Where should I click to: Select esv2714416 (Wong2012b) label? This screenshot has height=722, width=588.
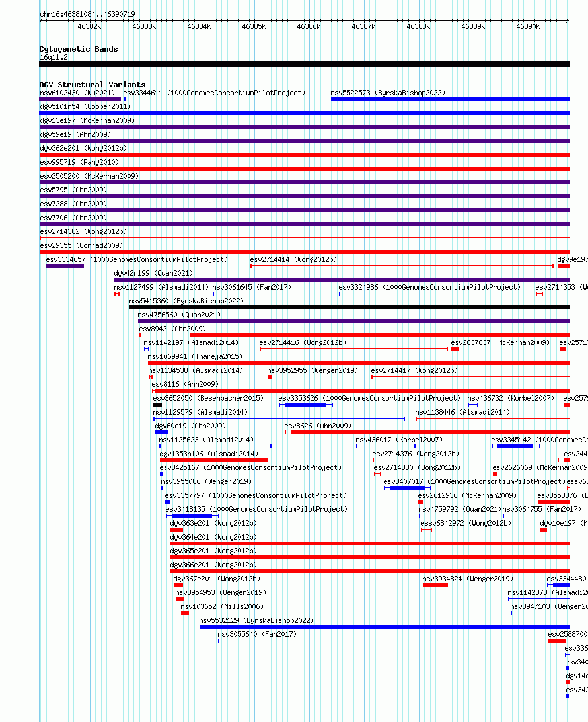tap(303, 342)
